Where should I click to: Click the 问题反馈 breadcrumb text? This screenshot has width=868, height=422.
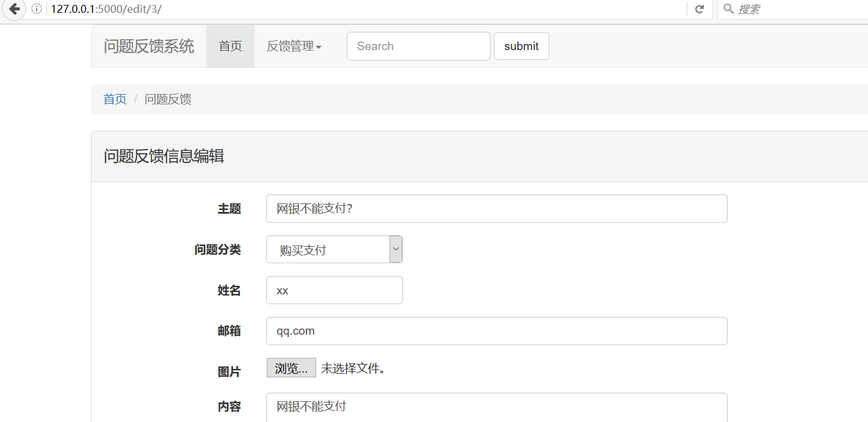coord(168,99)
